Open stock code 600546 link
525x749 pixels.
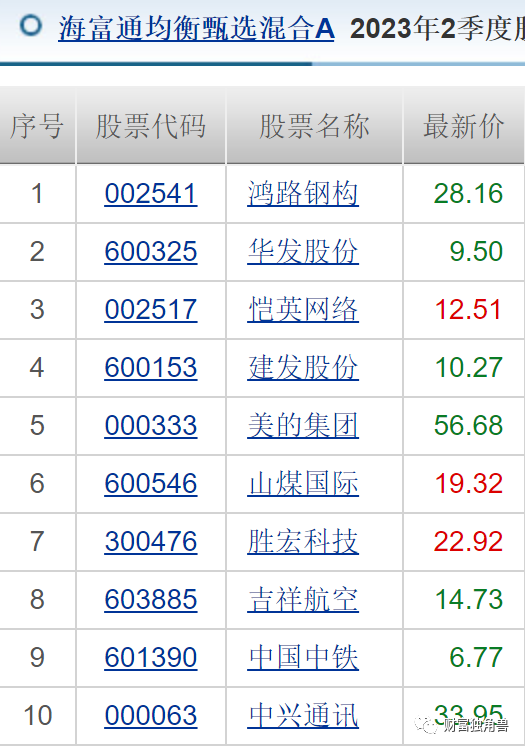[151, 483]
